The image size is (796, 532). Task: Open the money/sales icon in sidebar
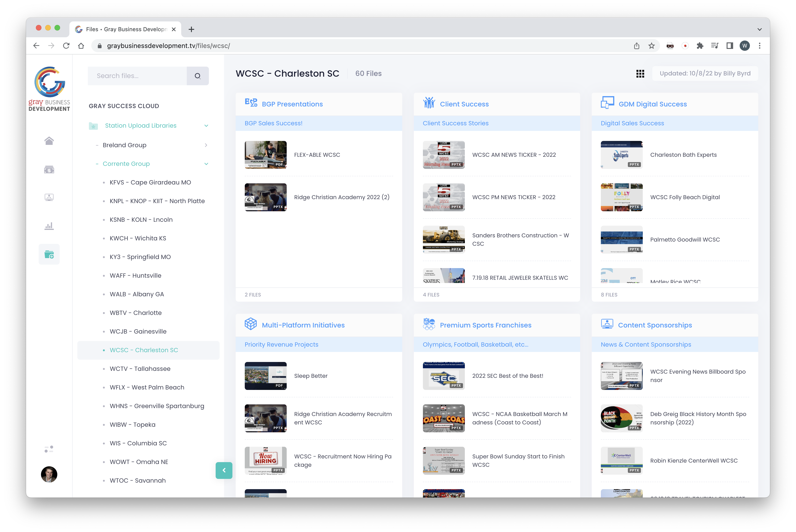click(x=49, y=169)
